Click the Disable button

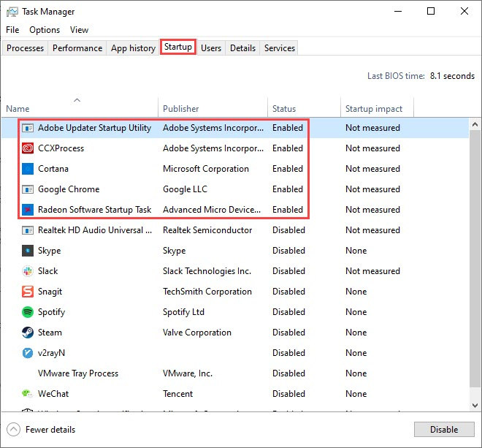click(444, 430)
